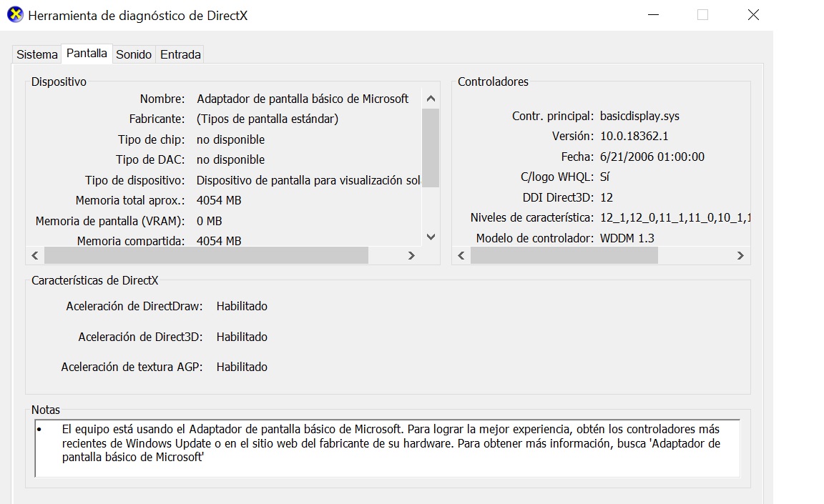Click left arrow of Dispositivo horizontal scrollbar

click(x=35, y=256)
